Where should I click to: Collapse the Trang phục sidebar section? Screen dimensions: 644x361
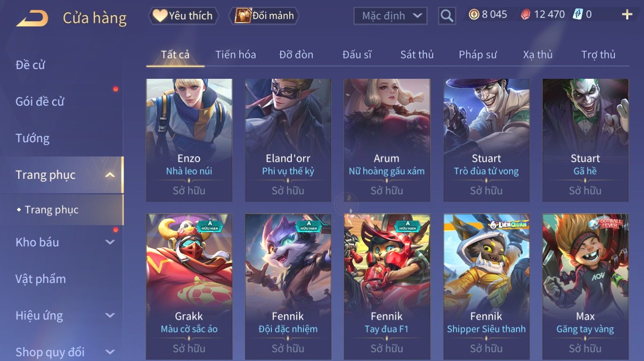(x=110, y=175)
